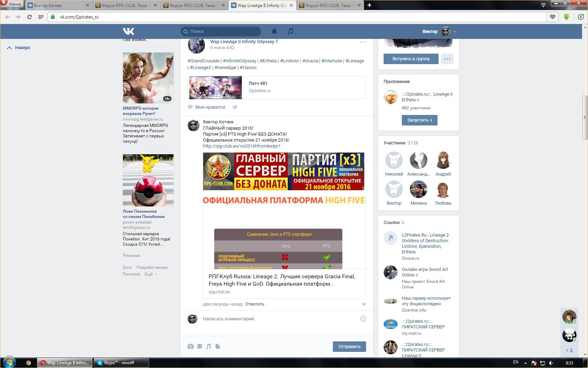Go back with the browser back arrow
588x368 pixels.
point(7,17)
